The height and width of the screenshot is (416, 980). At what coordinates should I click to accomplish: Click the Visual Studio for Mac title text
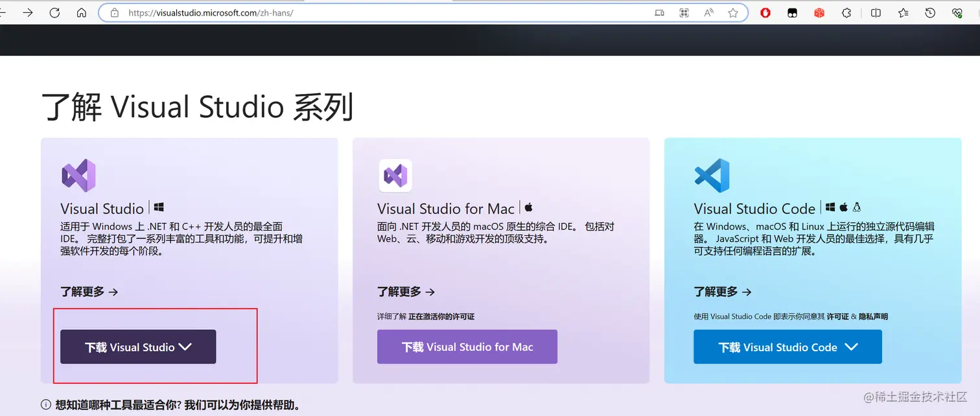[446, 209]
